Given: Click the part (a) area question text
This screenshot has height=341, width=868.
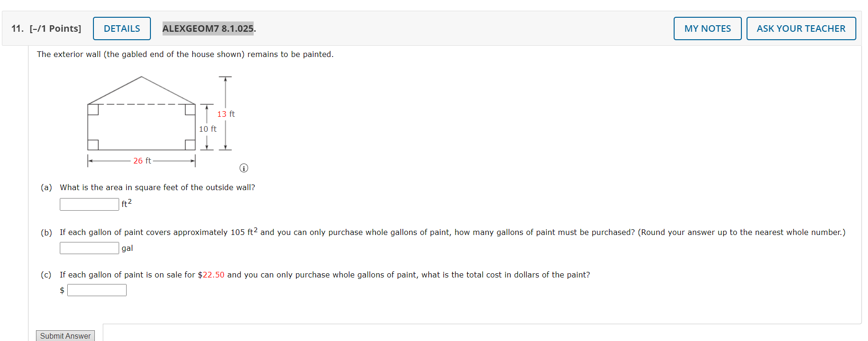Looking at the screenshot, I should tap(157, 187).
